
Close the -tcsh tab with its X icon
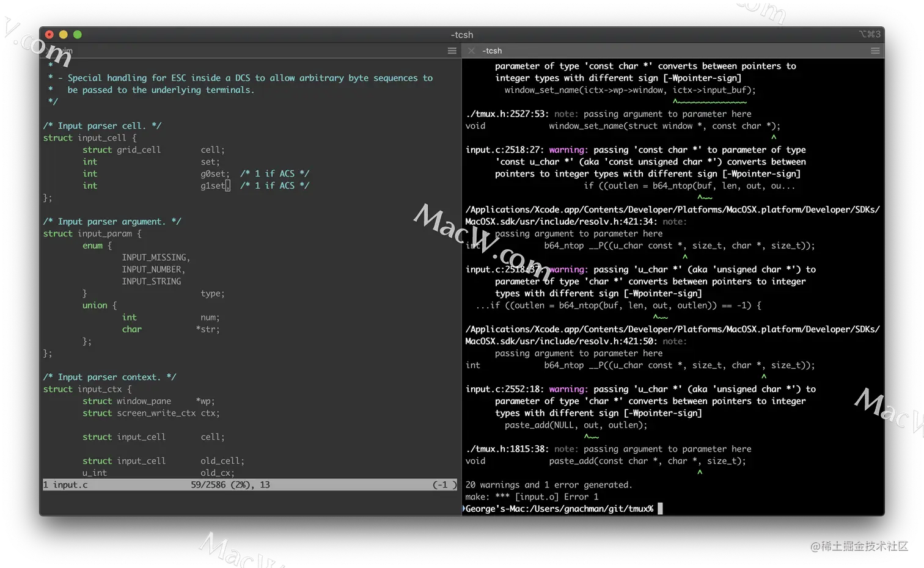click(x=471, y=51)
